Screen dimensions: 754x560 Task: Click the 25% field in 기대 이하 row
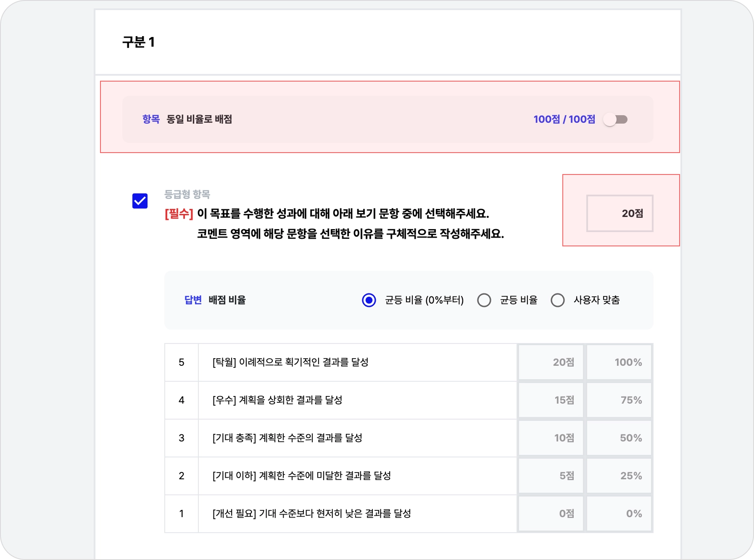[x=619, y=476]
